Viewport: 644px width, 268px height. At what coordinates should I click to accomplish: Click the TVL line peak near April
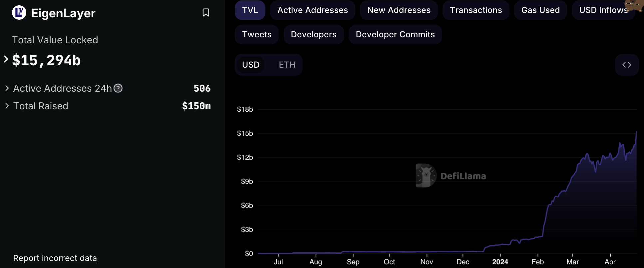point(636,132)
